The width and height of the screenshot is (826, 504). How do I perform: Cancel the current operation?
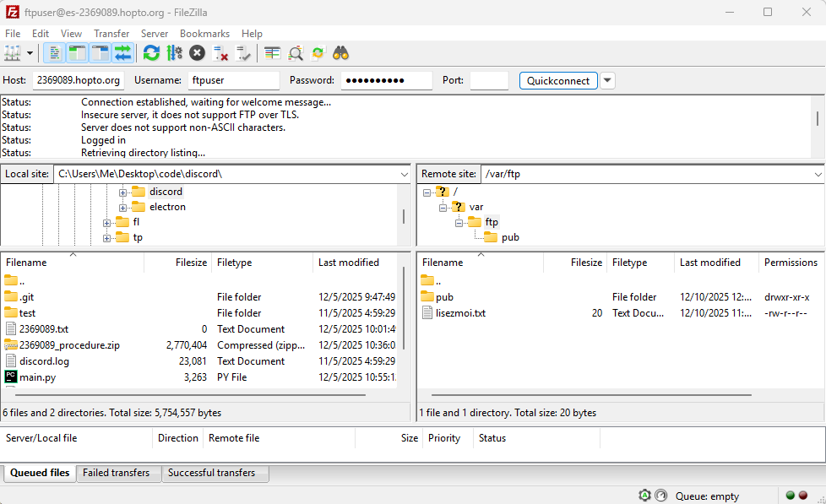[x=197, y=53]
